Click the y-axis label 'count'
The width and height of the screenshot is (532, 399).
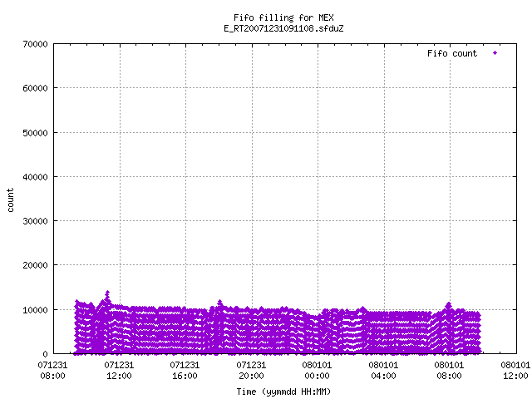point(11,200)
